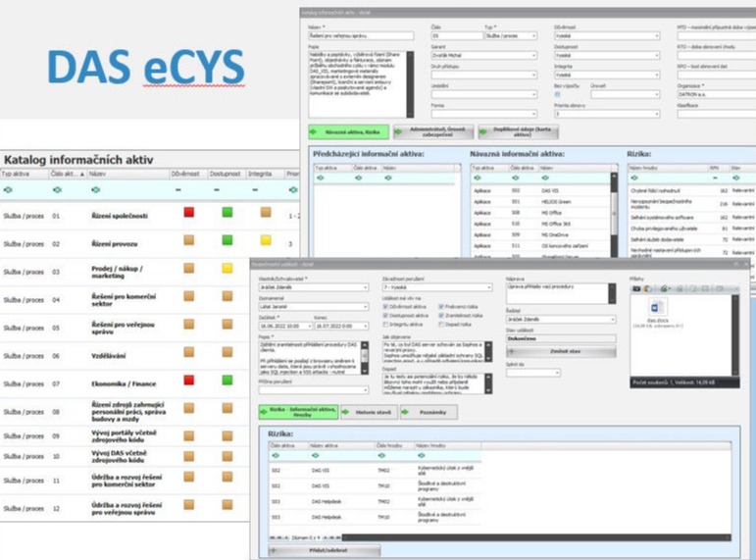Enable the Integritu aktiva checkbox

(385, 325)
